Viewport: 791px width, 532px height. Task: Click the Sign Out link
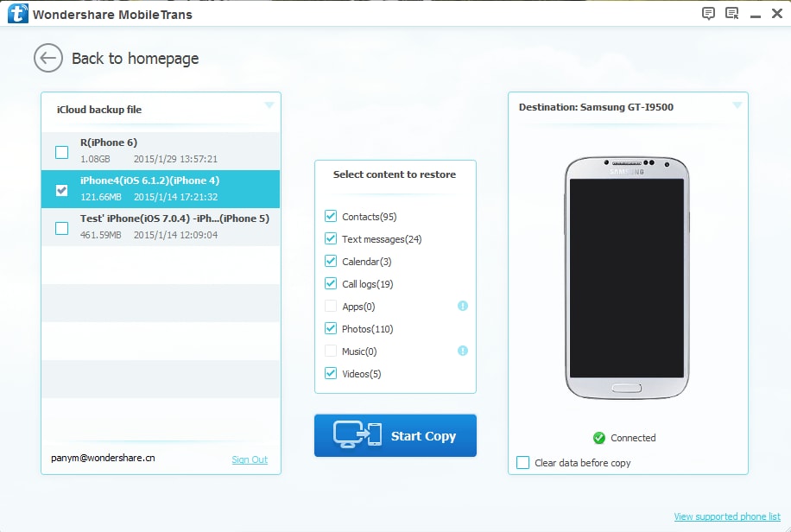250,459
